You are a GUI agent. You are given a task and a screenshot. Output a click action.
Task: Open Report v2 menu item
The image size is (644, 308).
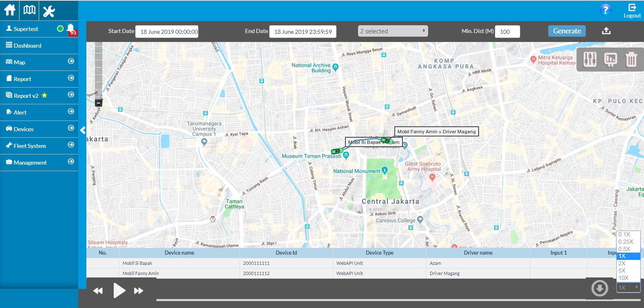[39, 96]
